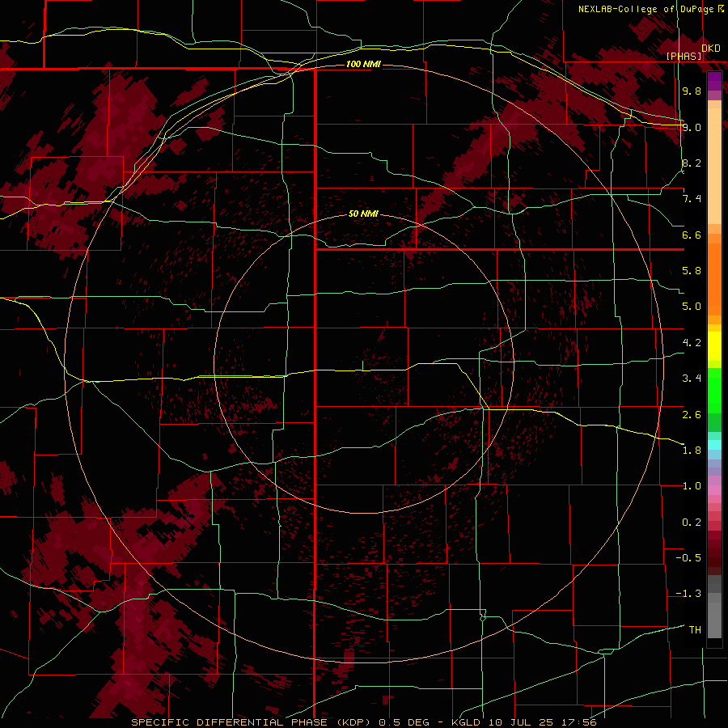728x728 pixels.
Task: Click the 0.2 value on color scale
Action: pyautogui.click(x=692, y=523)
